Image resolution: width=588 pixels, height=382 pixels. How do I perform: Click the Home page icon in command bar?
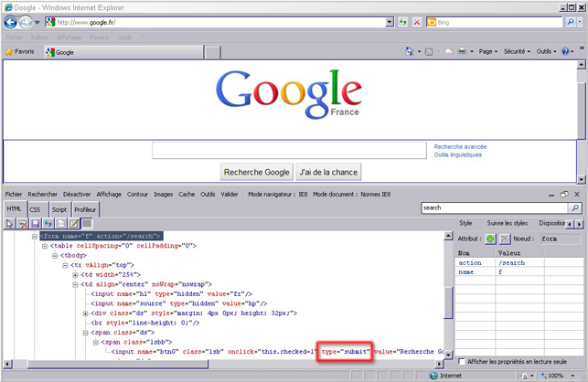click(x=409, y=51)
